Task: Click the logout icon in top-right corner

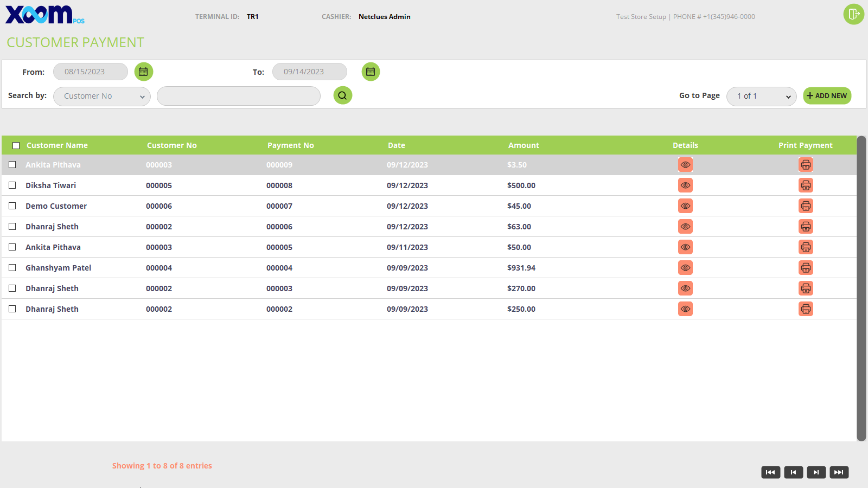Action: [853, 14]
